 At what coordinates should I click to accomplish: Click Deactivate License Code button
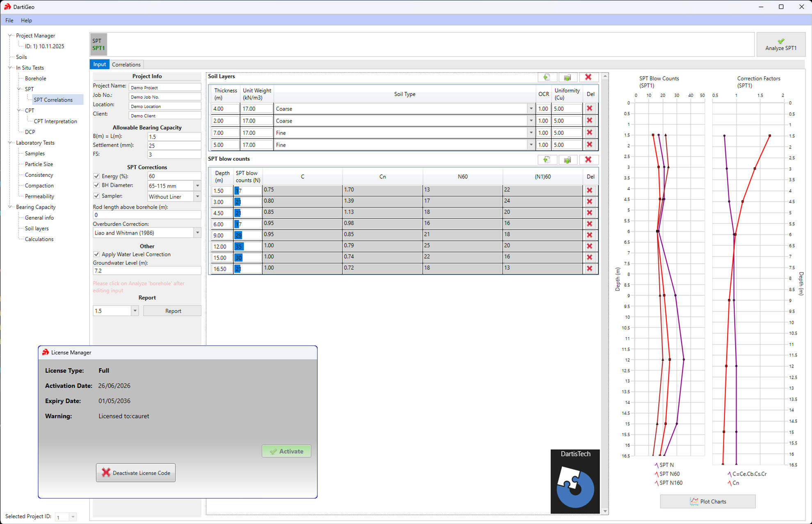click(x=136, y=473)
